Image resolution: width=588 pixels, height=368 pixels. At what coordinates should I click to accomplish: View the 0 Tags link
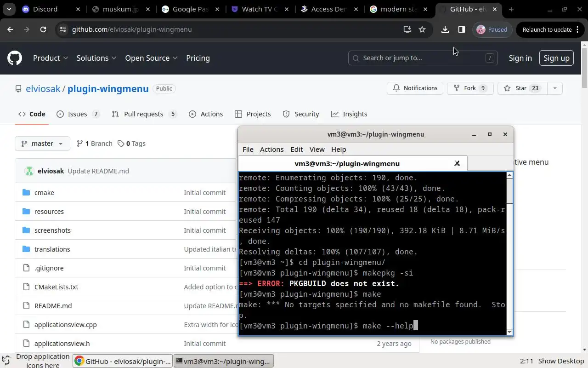tap(132, 144)
